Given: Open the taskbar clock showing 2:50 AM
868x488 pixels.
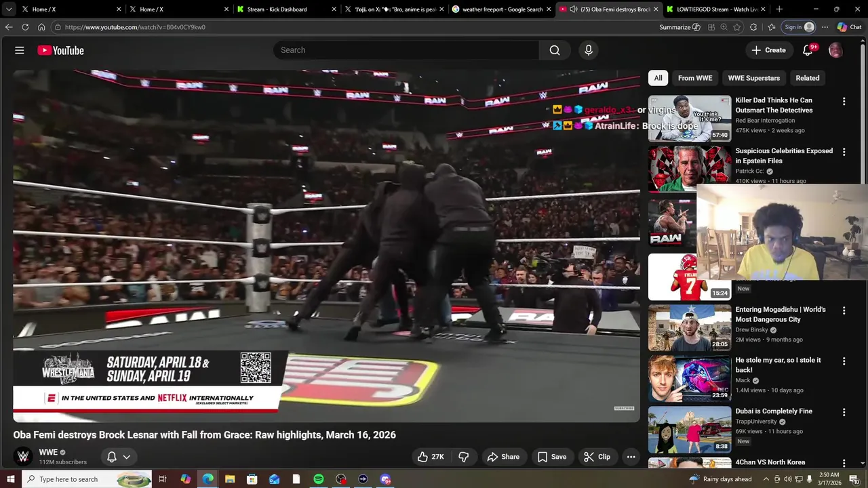Looking at the screenshot, I should (829, 479).
